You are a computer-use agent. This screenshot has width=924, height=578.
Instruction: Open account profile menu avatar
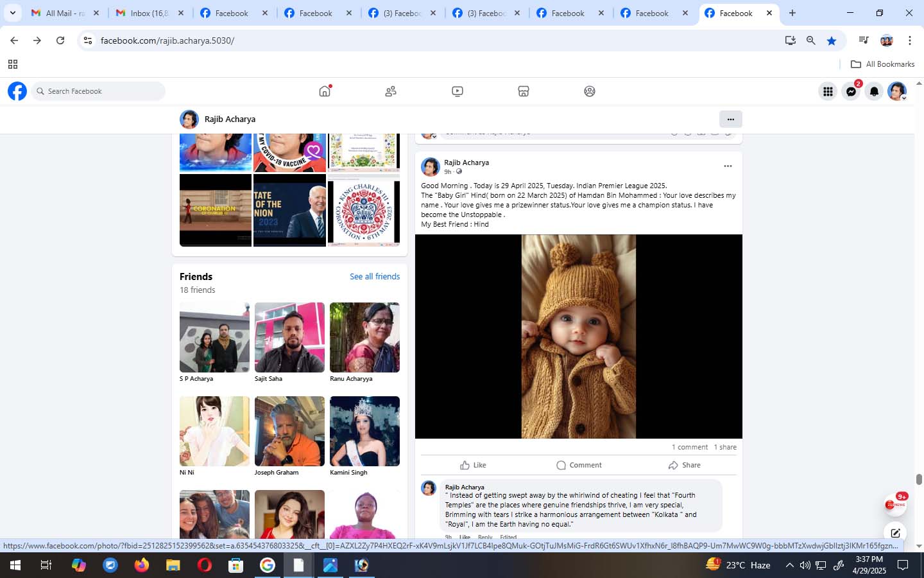[897, 91]
